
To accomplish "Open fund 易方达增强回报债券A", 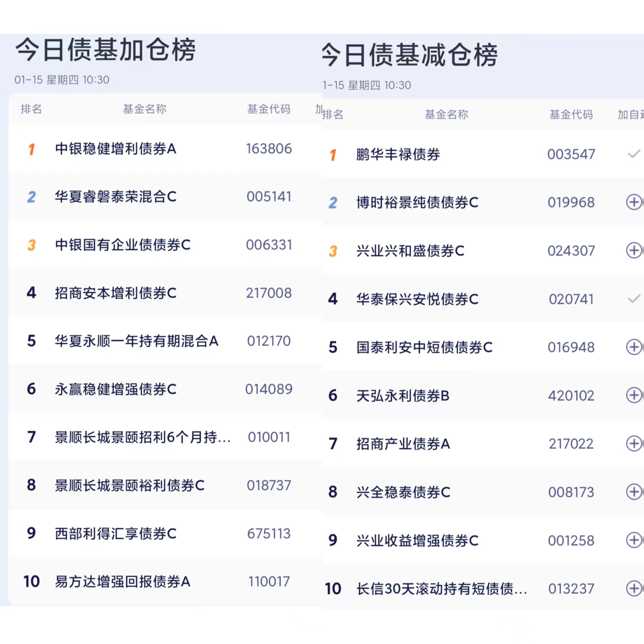I will click(x=123, y=582).
